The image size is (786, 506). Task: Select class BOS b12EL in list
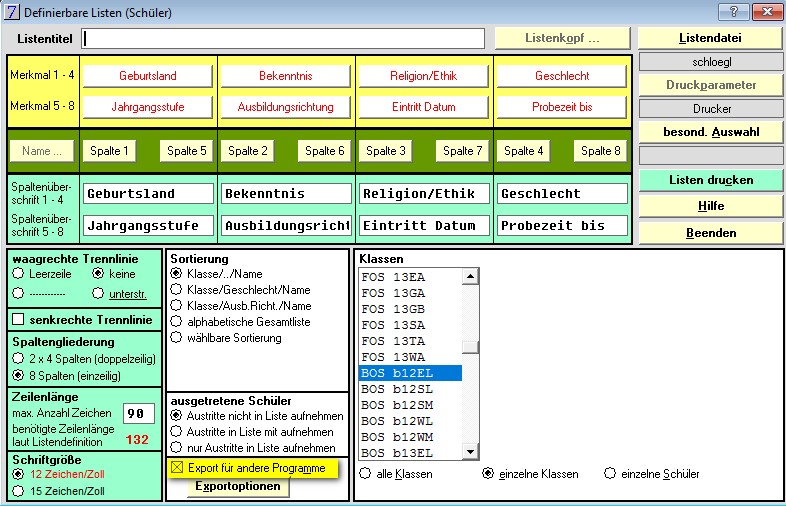point(411,373)
